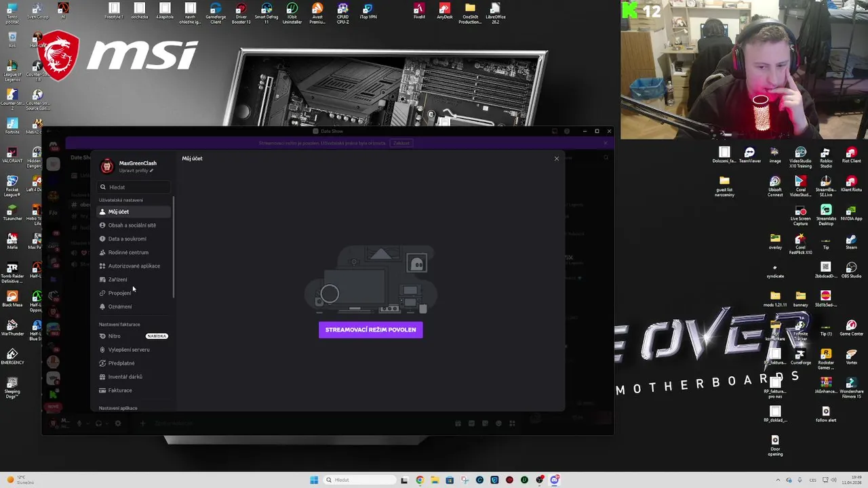Open guest list narozeniny folder
The height and width of the screenshot is (488, 868).
pyautogui.click(x=724, y=187)
